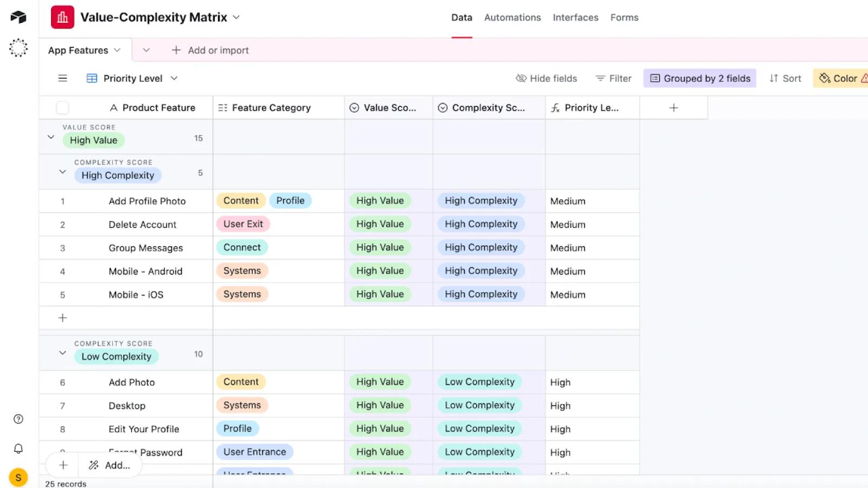Open the dotted circle AI assistant icon
This screenshot has width=868, height=488.
(x=18, y=48)
